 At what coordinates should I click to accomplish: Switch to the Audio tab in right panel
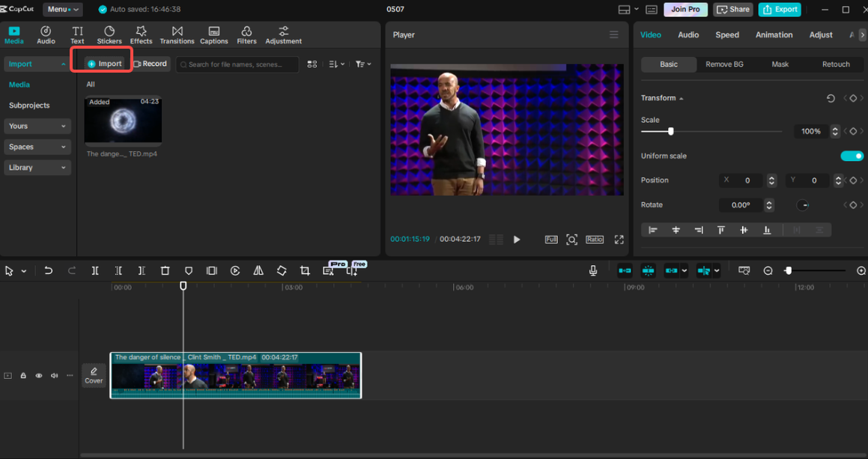click(688, 34)
